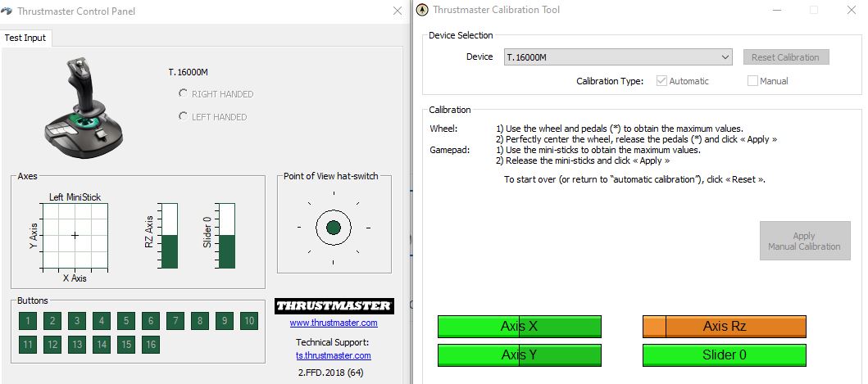The width and height of the screenshot is (868, 384).
Task: Click button indicator 10
Action: 249,320
